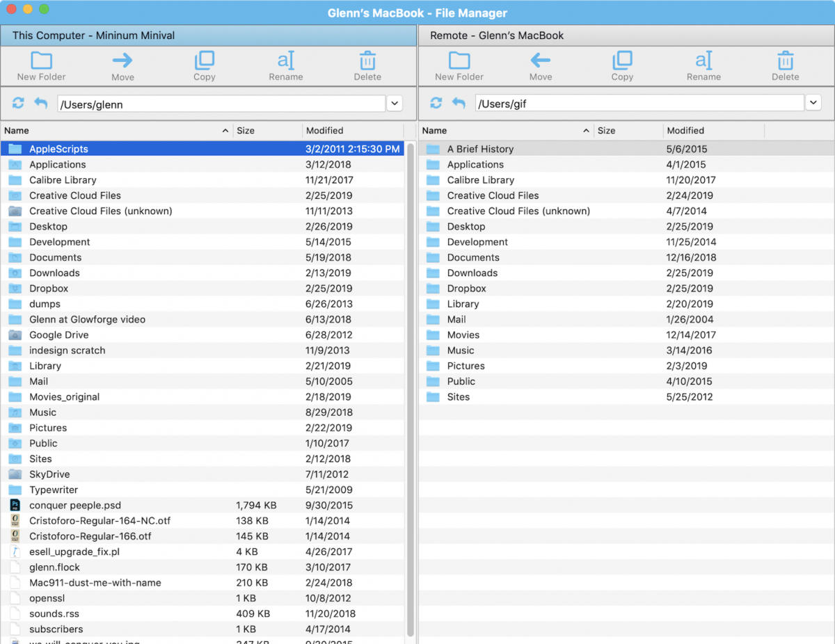
Task: Open local path history dropdown
Action: (x=395, y=104)
